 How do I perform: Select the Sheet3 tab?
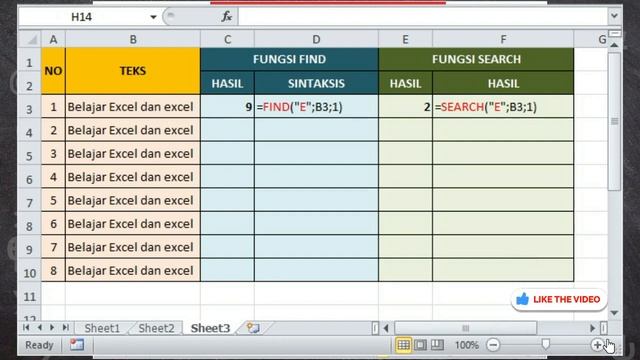[x=210, y=328]
